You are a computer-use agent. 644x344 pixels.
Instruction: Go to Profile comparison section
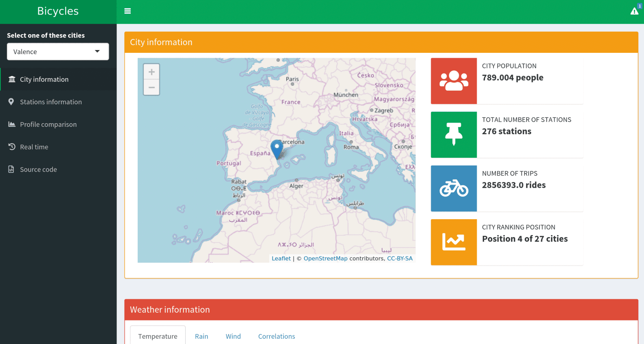coord(58,124)
